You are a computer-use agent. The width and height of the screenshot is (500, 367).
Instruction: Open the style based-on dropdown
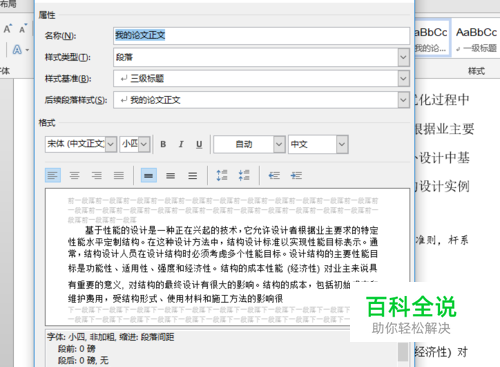[403, 79]
